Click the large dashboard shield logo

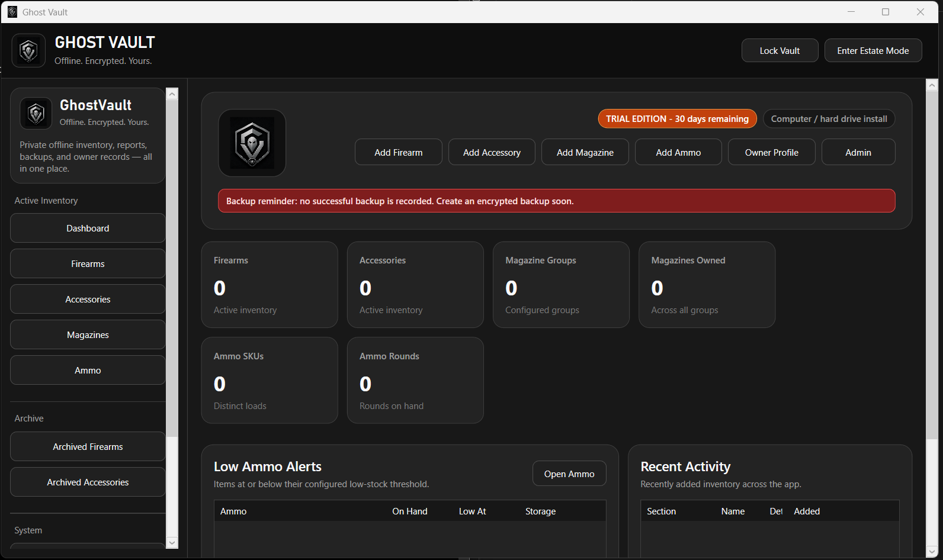[252, 143]
